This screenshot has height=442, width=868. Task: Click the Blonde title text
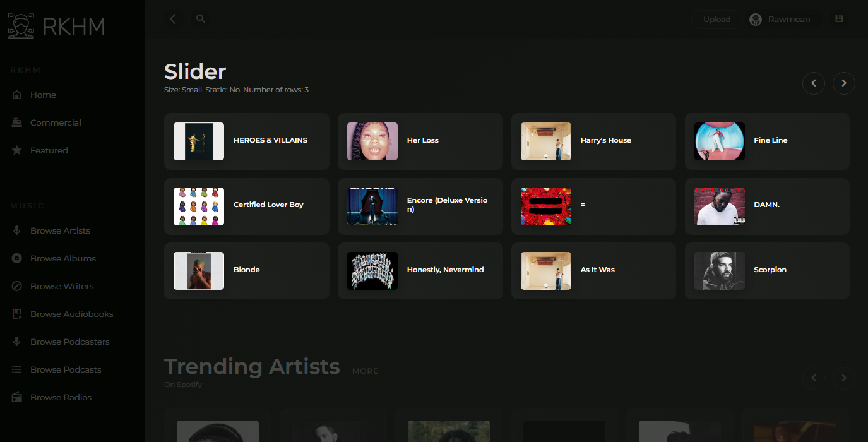pyautogui.click(x=246, y=270)
